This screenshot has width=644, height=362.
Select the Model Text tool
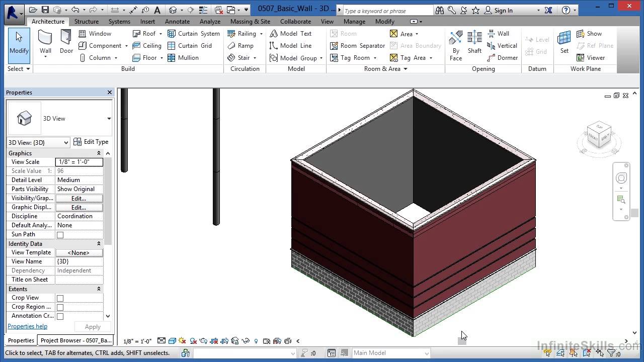pyautogui.click(x=291, y=34)
